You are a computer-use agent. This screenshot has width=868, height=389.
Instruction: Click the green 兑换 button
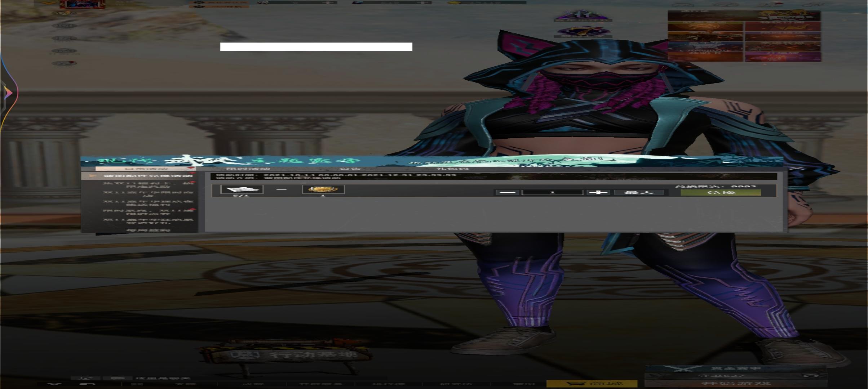point(721,192)
